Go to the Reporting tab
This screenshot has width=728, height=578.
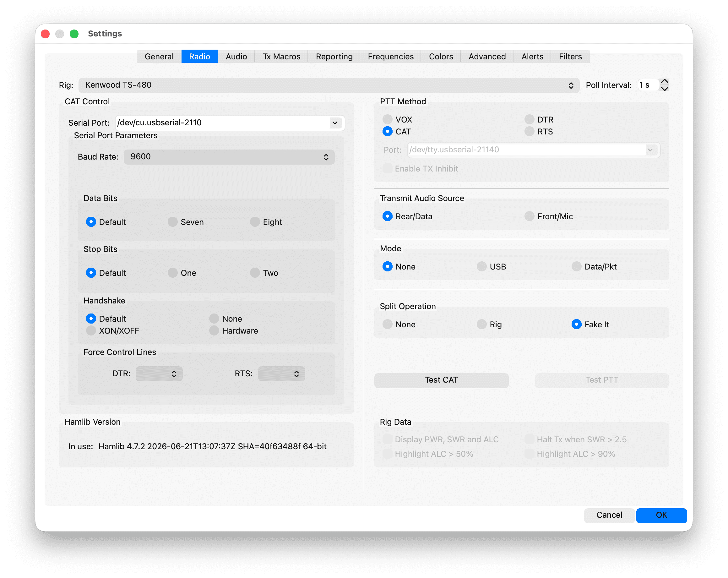point(334,57)
